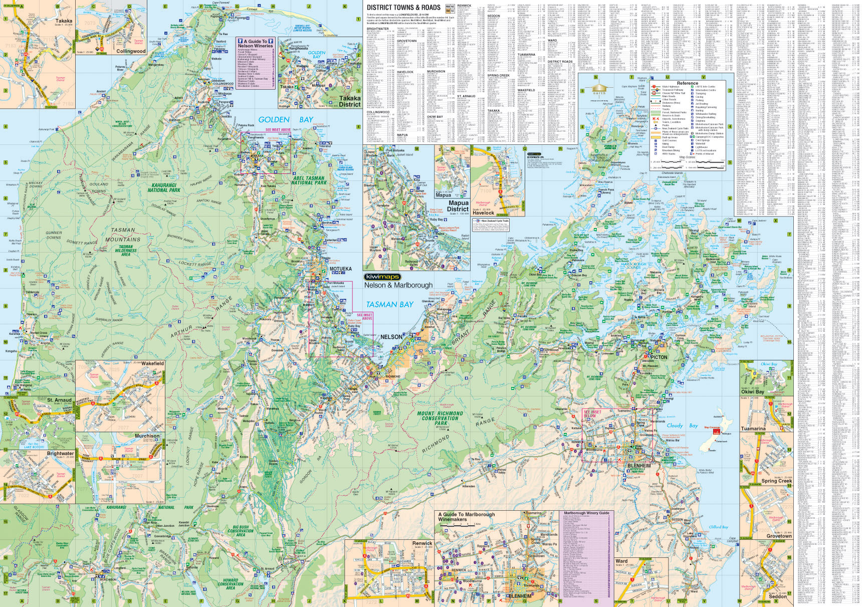Viewport: 868px width, 607px height.
Task: Click the 'Spring Creek' inset map title
Action: 776,481
